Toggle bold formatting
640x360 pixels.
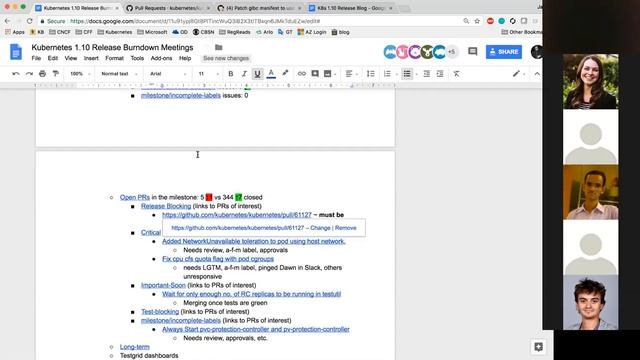pyautogui.click(x=231, y=74)
